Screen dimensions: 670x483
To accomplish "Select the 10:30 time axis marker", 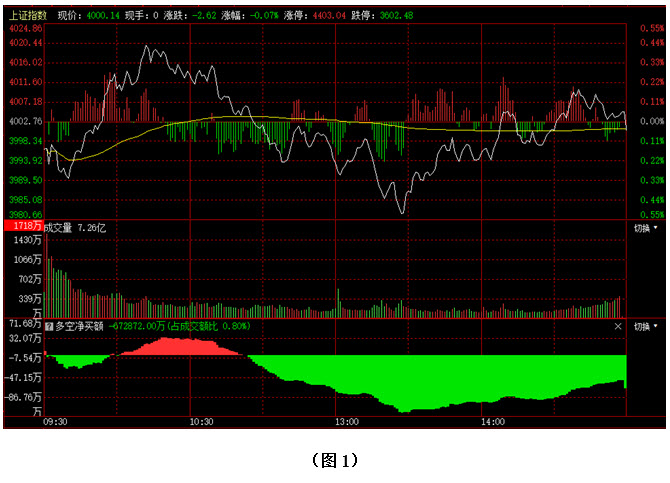I will click(201, 423).
